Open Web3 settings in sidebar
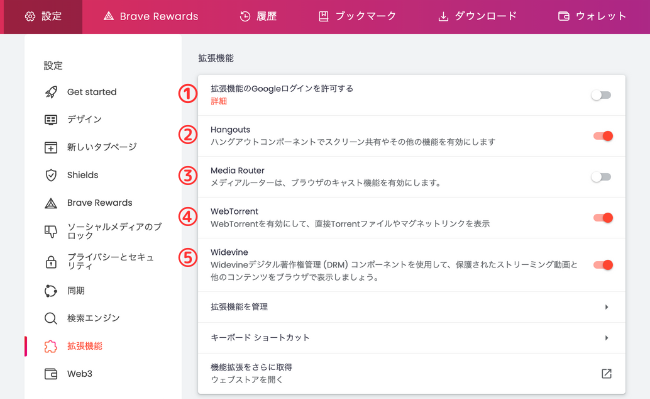The image size is (650, 399). (x=80, y=374)
